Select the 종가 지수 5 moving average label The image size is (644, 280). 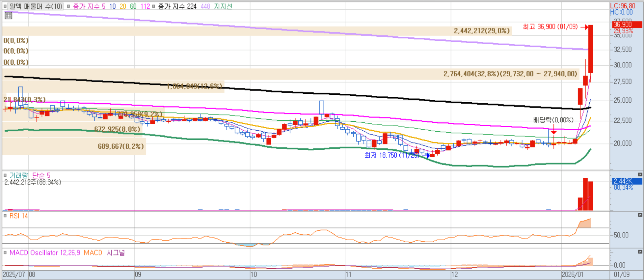click(89, 6)
